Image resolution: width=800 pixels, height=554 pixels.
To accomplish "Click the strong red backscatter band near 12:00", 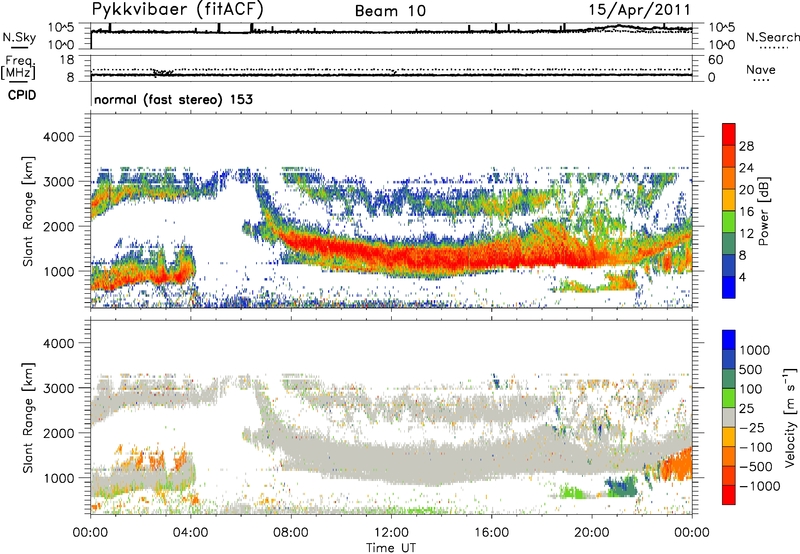I will click(x=393, y=255).
